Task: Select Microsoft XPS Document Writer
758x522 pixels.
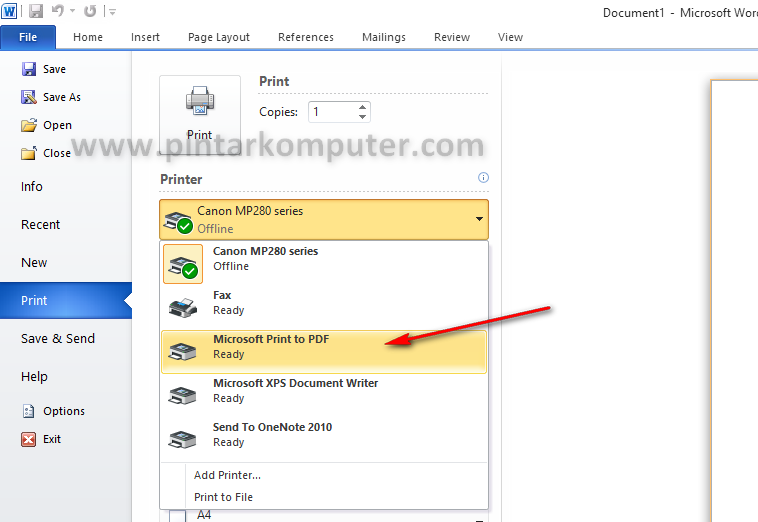Action: [x=324, y=395]
